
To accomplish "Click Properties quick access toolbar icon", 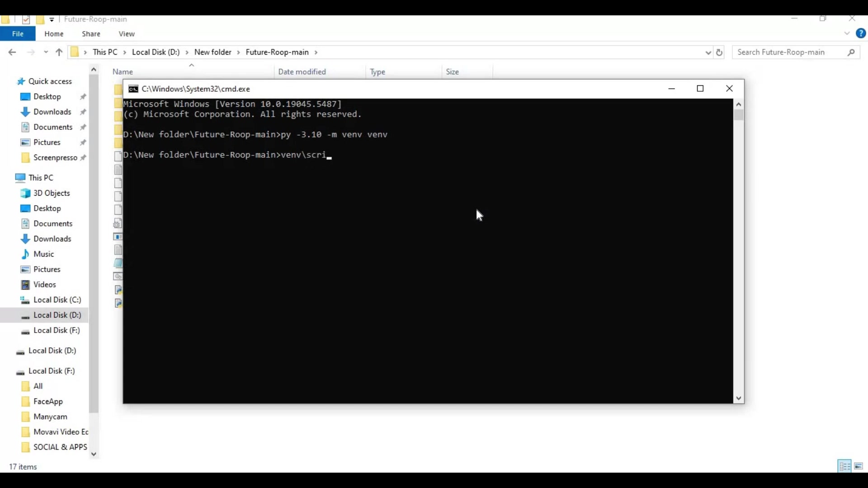I will (26, 19).
